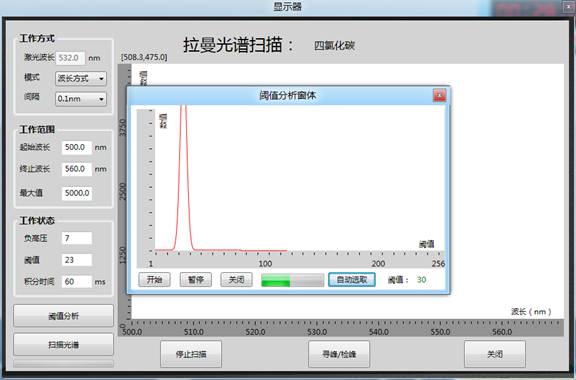The height and width of the screenshot is (380, 576).
Task: Click the 起始波长 field showing 500.0
Action: pos(76,147)
